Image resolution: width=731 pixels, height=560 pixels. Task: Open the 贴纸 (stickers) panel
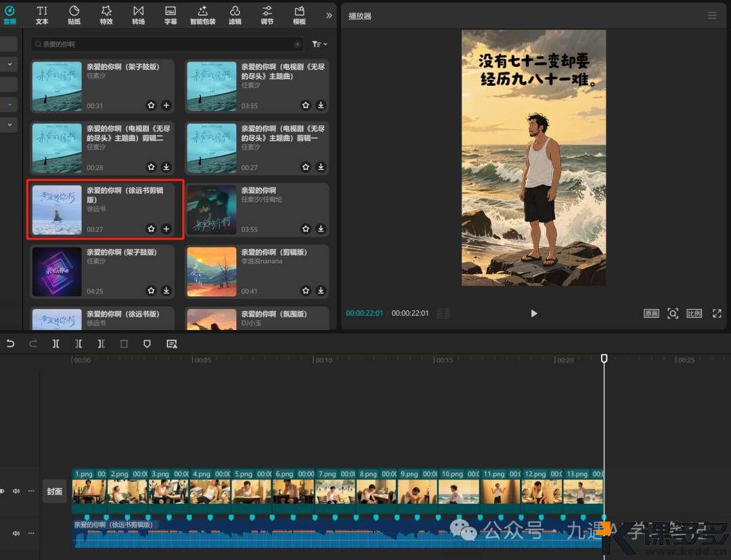click(74, 15)
